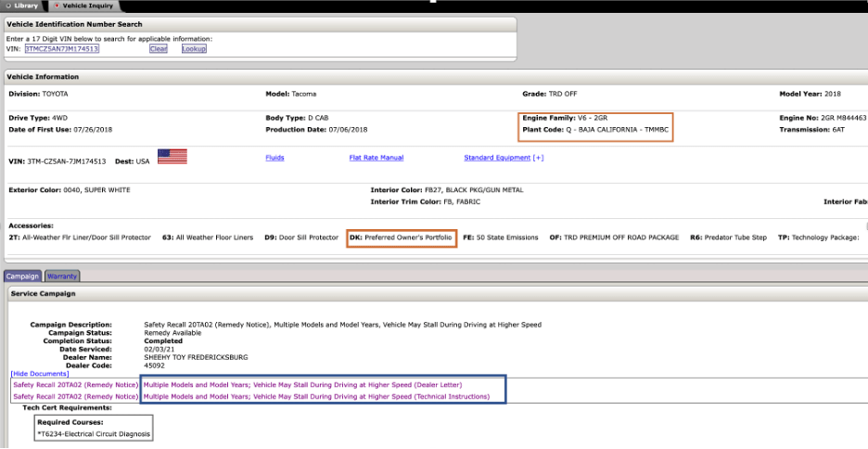Image resolution: width=868 pixels, height=449 pixels.
Task: Open the Fluids link
Action: click(x=274, y=158)
